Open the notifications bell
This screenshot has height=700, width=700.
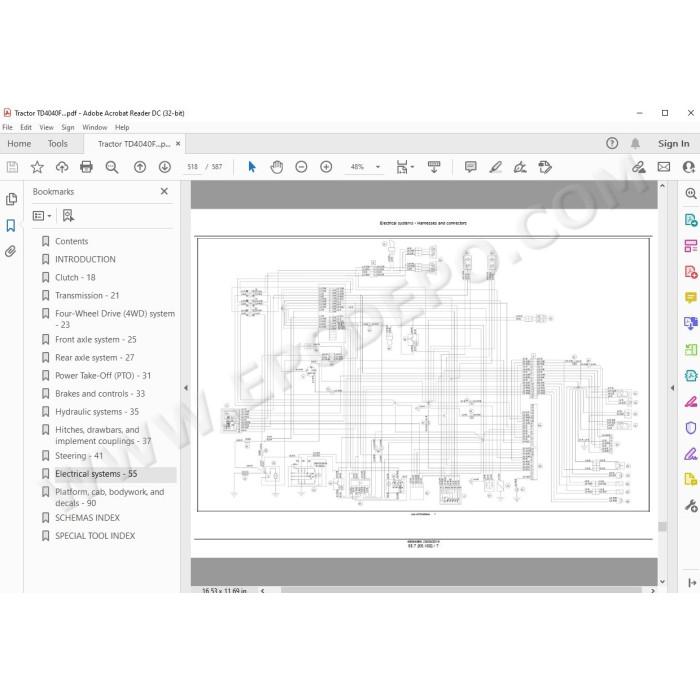click(635, 143)
